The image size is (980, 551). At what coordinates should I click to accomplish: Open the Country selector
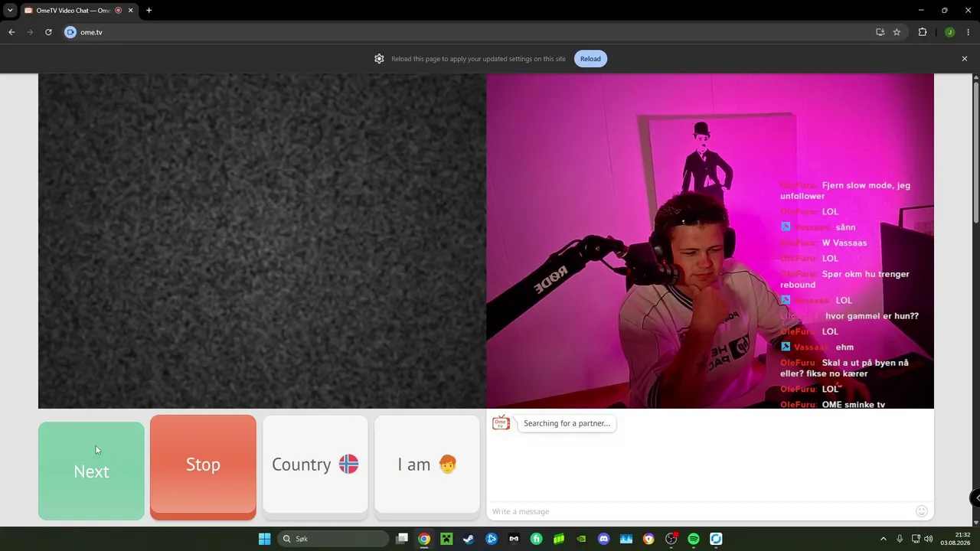(315, 465)
